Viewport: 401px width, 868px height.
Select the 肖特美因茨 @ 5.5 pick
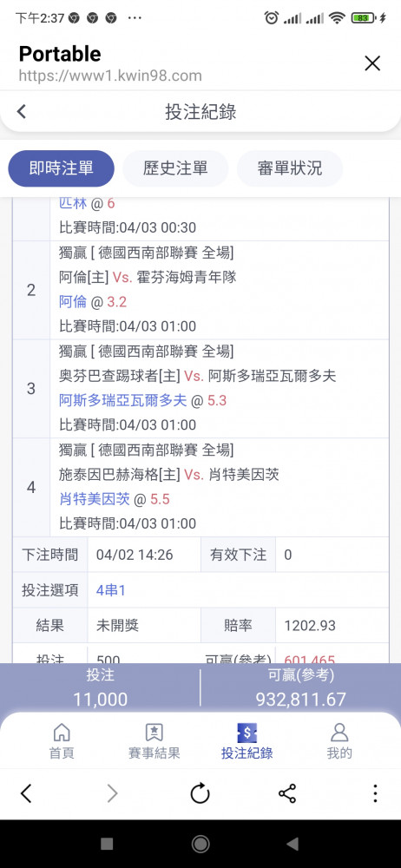coord(114,499)
